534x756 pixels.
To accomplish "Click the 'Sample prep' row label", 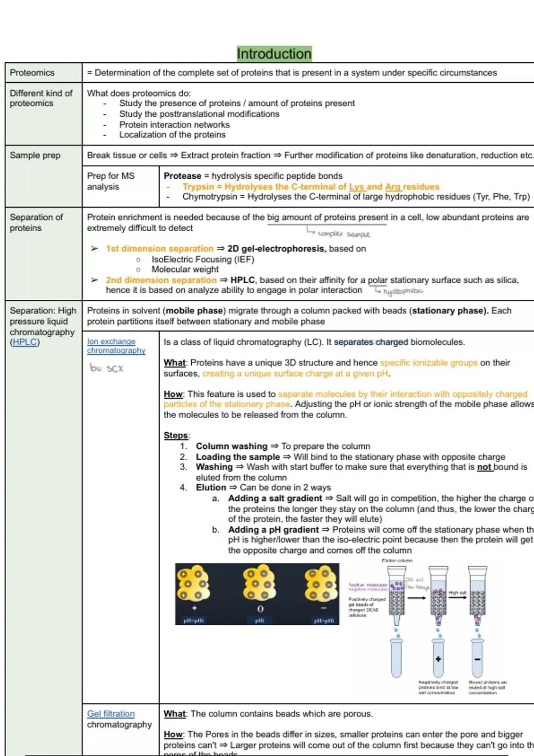I will [x=35, y=155].
